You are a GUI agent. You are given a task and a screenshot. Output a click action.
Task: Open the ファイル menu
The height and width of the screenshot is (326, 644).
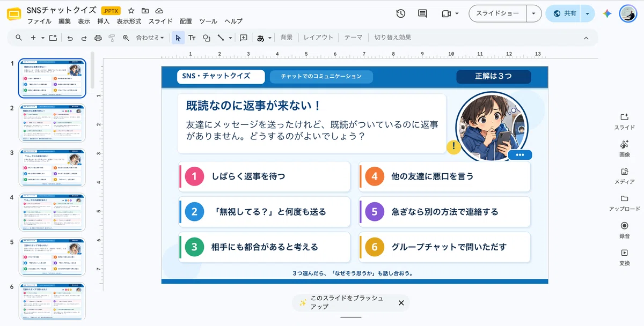point(39,21)
